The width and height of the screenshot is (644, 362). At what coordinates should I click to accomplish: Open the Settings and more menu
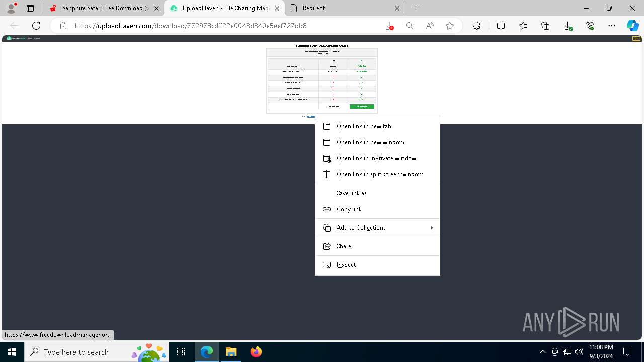(612, 26)
